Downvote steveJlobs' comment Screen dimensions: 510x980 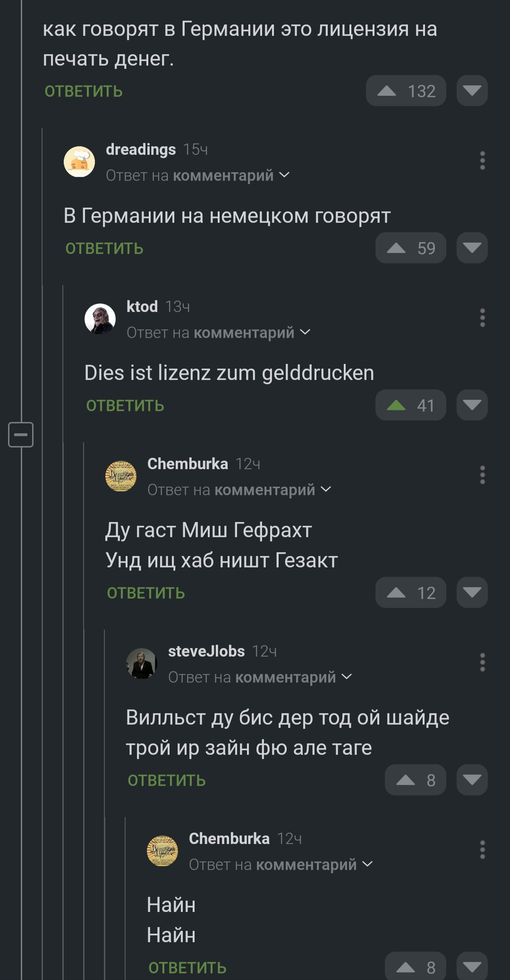472,780
